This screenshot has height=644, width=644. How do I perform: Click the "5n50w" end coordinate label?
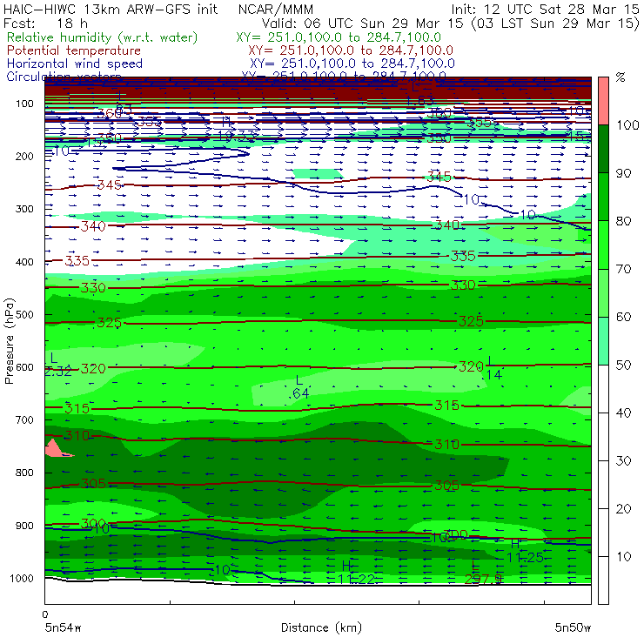tap(573, 628)
